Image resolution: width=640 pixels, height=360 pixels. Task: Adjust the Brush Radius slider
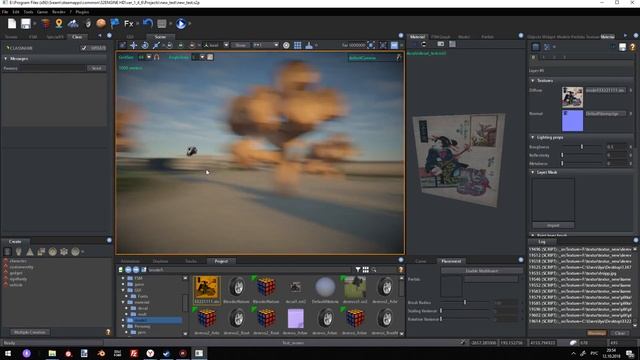click(x=465, y=302)
